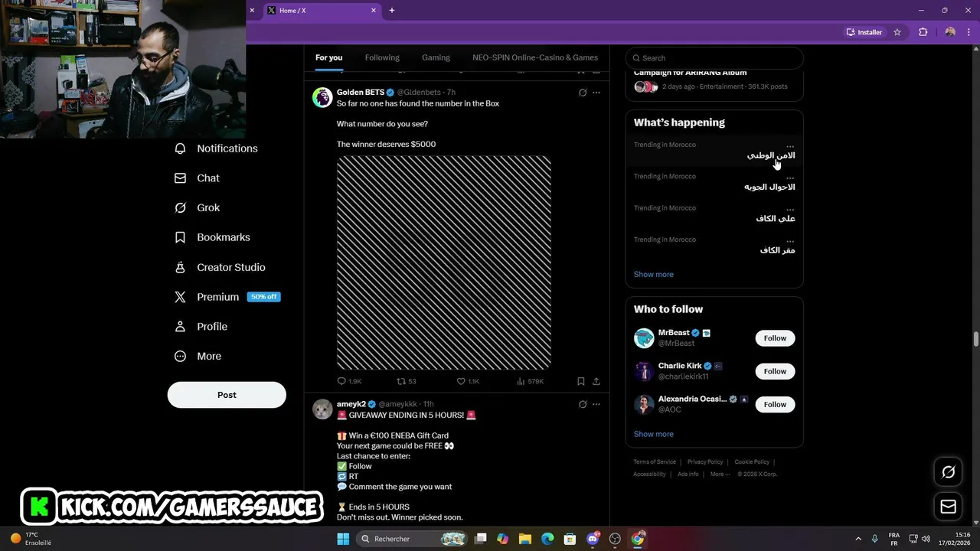
Task: Bookmark this page with the star icon
Action: point(897,32)
